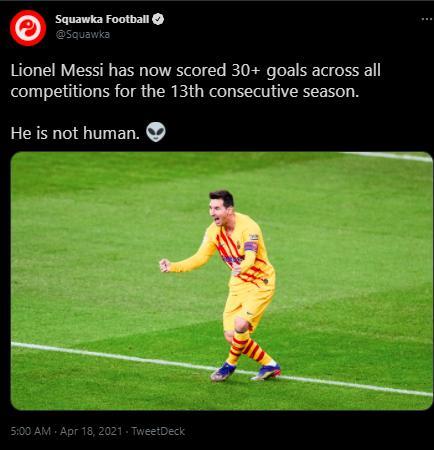Click the blue boots in the photo

point(245,372)
